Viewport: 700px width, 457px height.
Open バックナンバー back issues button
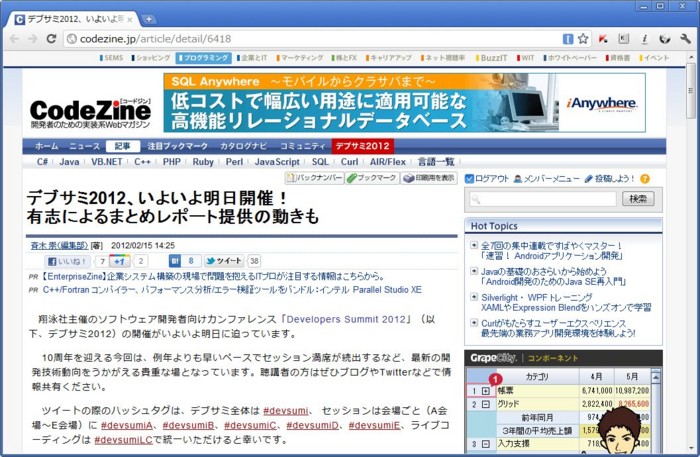click(315, 178)
